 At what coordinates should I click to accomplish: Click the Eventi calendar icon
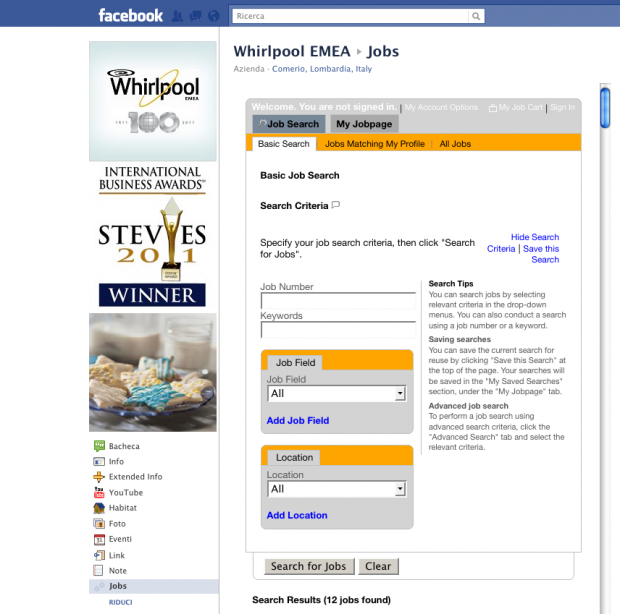[99, 539]
